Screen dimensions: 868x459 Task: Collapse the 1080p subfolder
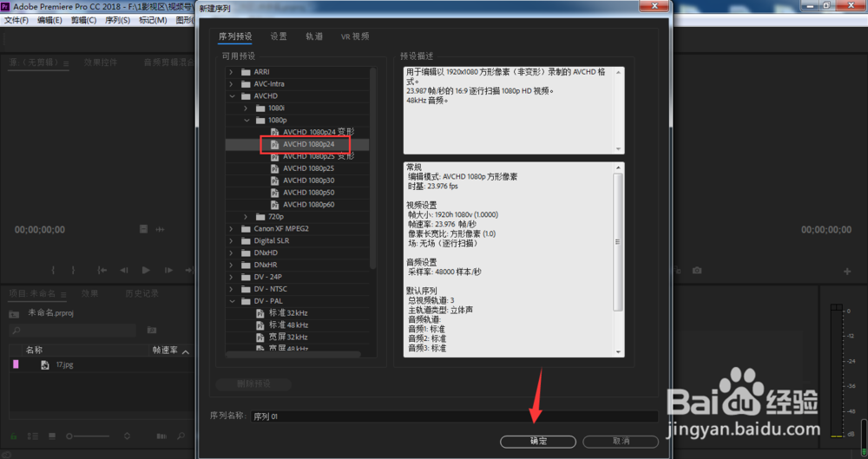coord(246,120)
